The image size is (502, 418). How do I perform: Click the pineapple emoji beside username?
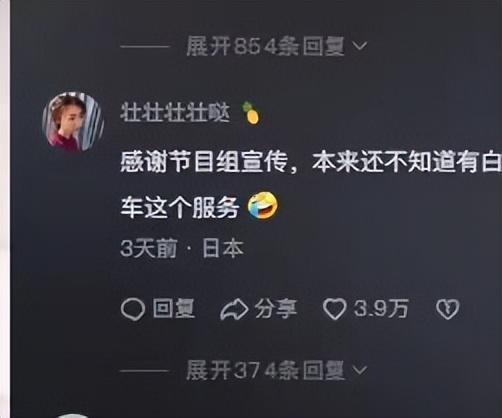click(251, 113)
